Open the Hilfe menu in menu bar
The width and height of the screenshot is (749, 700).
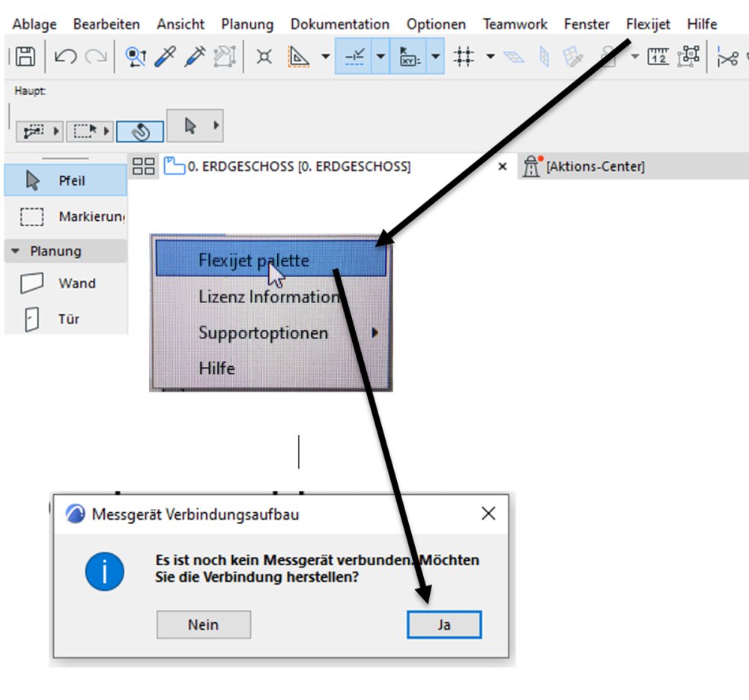pos(703,24)
